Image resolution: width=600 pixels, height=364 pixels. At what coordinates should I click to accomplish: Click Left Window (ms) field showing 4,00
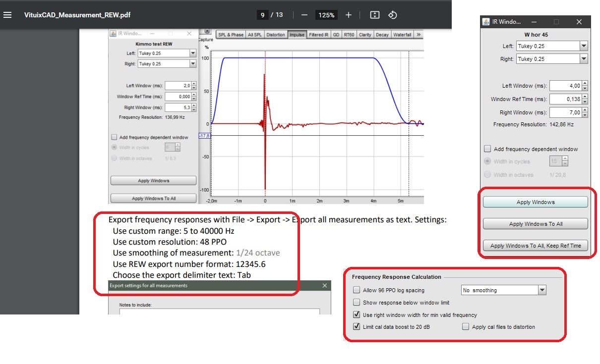[565, 86]
